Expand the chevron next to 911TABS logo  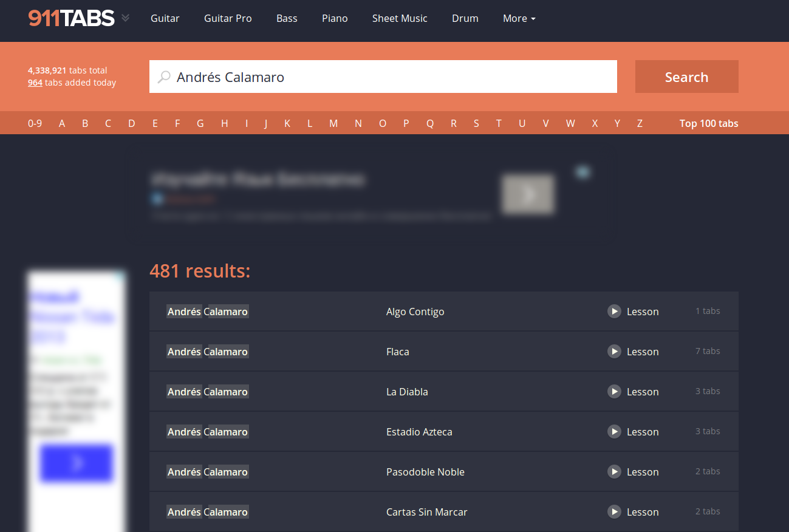tap(125, 18)
